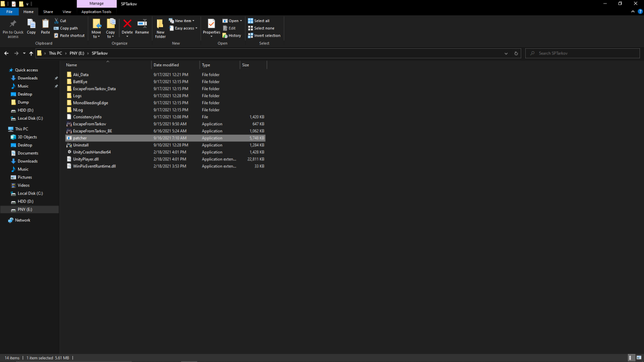644x362 pixels.
Task: Click the Copy ribbon icon
Action: 31,24
